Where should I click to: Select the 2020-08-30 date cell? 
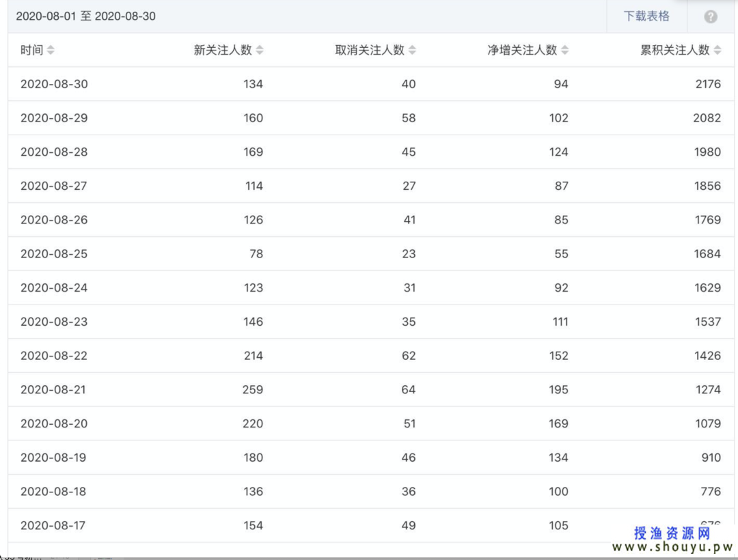tap(54, 84)
